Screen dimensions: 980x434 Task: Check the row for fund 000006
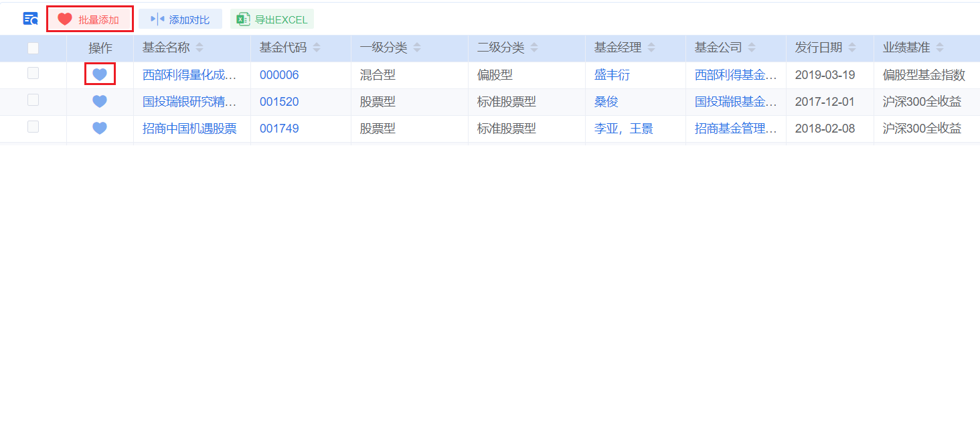[33, 73]
